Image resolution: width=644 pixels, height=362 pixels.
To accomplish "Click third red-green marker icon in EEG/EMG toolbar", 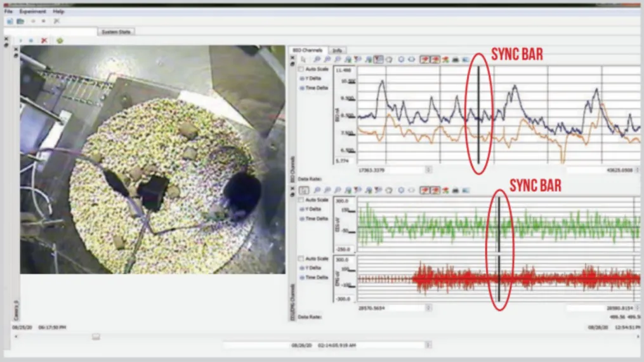I will 445,191.
